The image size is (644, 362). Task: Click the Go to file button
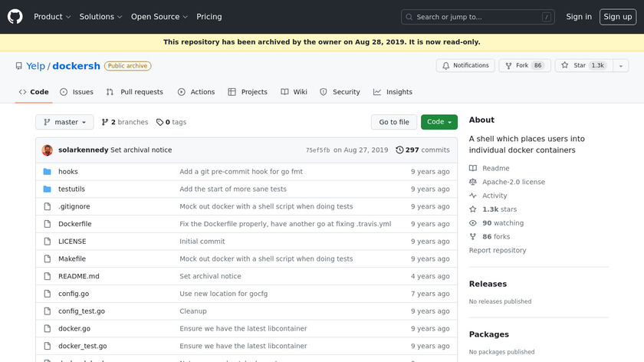coord(394,122)
